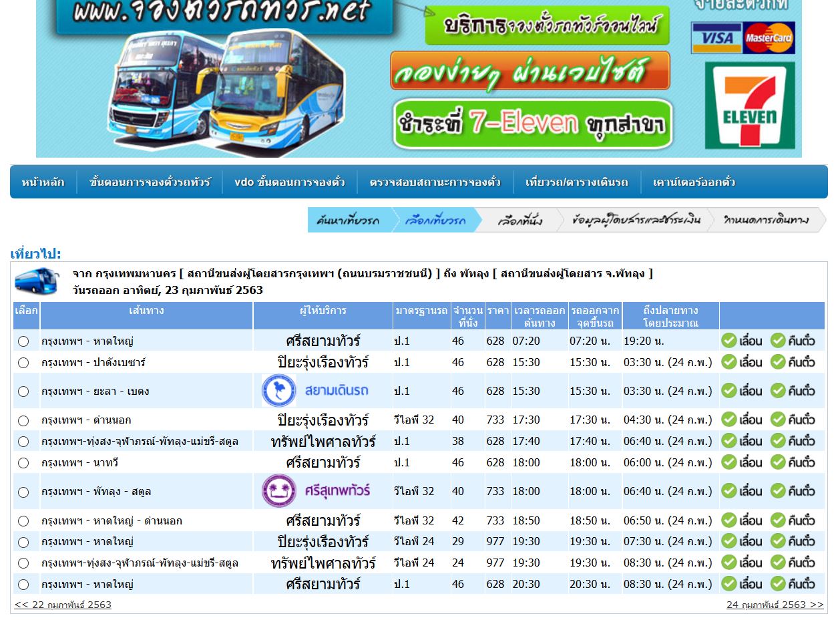Select the 07:20 ศรีสยามทัวร์ trip radio button
Screen dimensions: 840x620
pos(23,341)
